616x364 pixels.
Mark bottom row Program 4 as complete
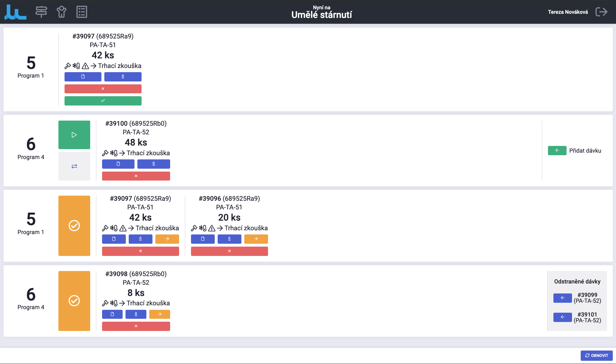74,301
